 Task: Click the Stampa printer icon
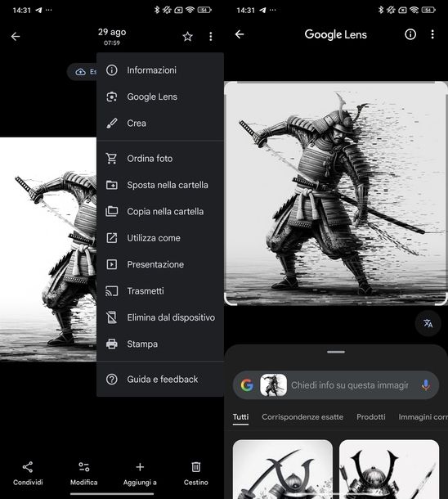pyautogui.click(x=112, y=344)
